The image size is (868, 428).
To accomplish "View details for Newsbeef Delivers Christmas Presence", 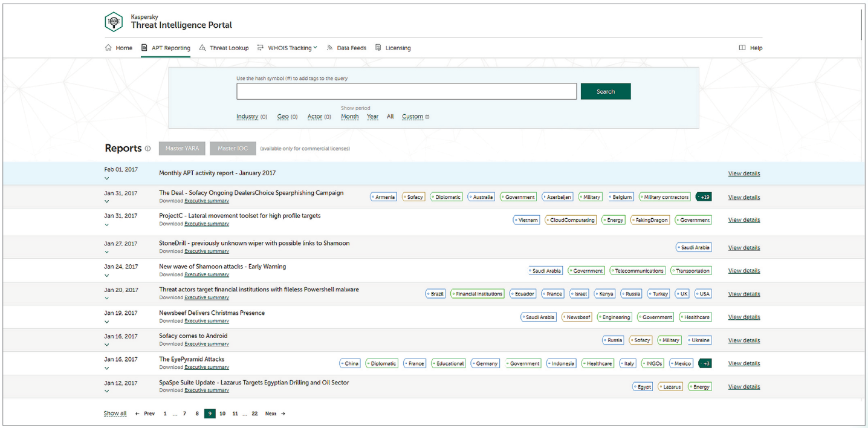I will point(744,317).
